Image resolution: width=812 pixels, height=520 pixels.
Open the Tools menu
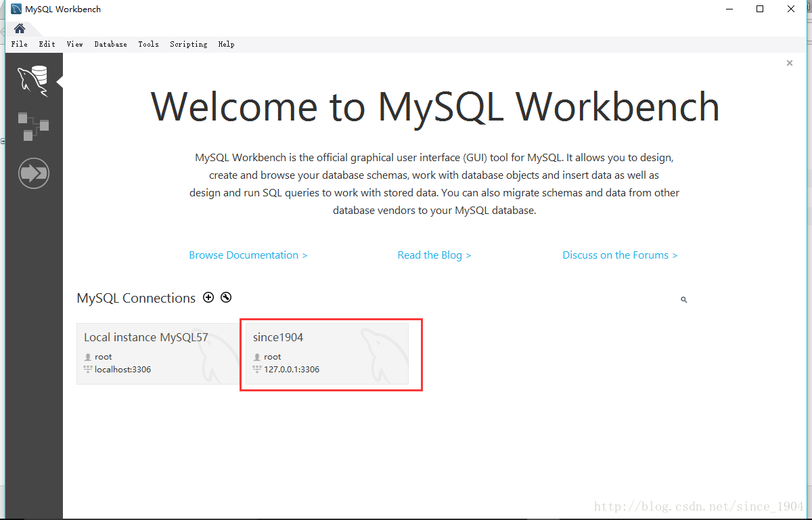pyautogui.click(x=149, y=44)
